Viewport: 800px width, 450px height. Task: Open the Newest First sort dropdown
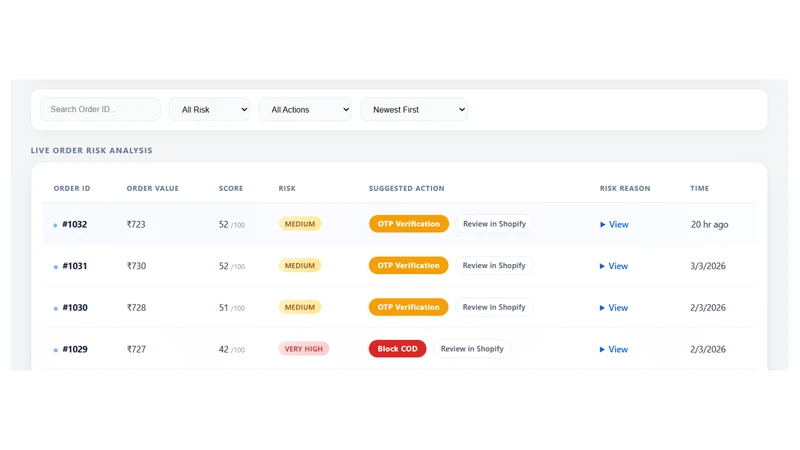click(414, 109)
